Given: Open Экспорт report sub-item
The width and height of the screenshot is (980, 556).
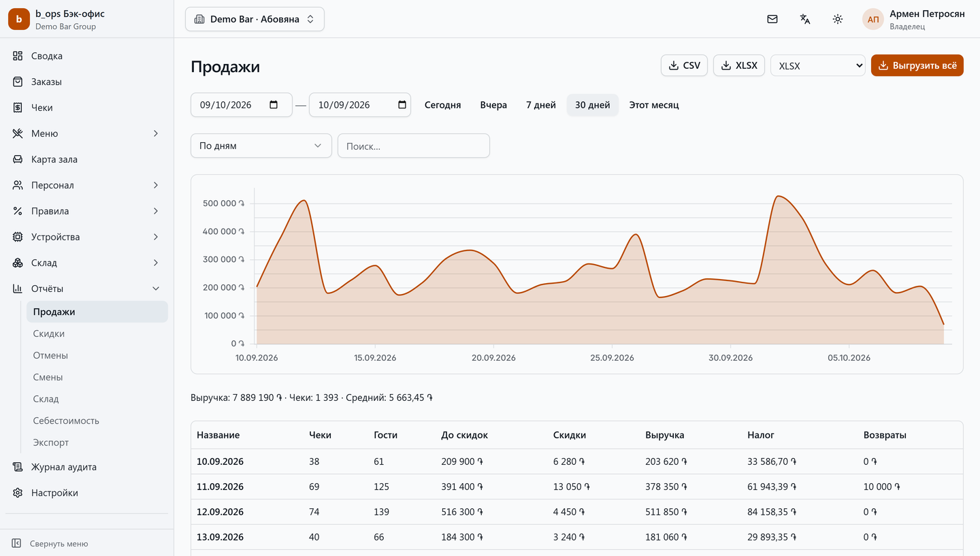Looking at the screenshot, I should pos(97,442).
